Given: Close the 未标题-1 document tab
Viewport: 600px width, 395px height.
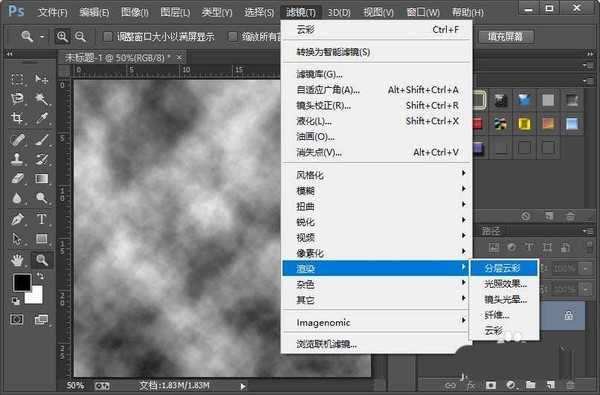Looking at the screenshot, I should (x=179, y=58).
